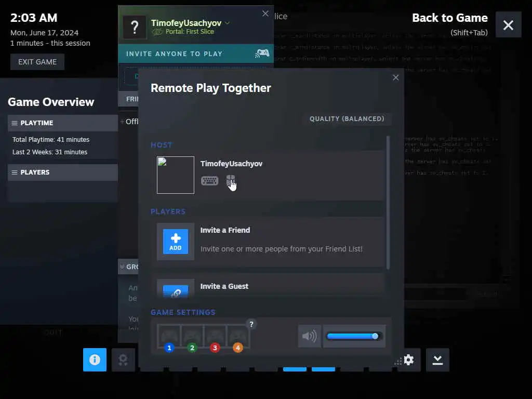Click Total Playtime: 41 minutes text

(51, 139)
